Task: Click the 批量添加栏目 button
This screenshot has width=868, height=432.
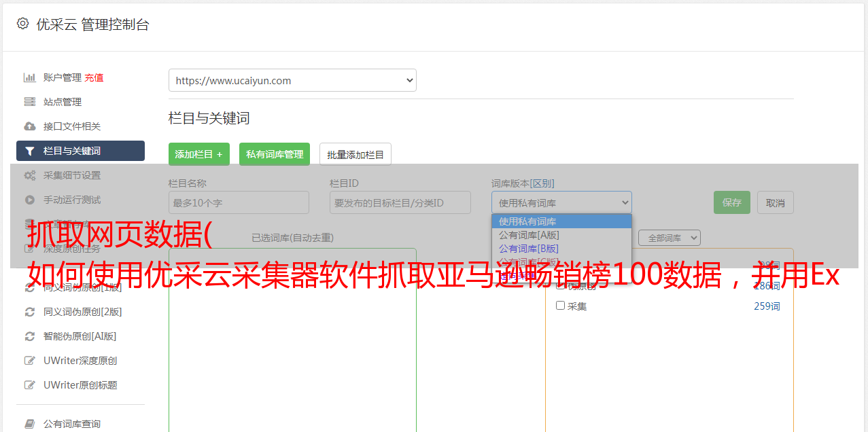Action: pos(355,154)
